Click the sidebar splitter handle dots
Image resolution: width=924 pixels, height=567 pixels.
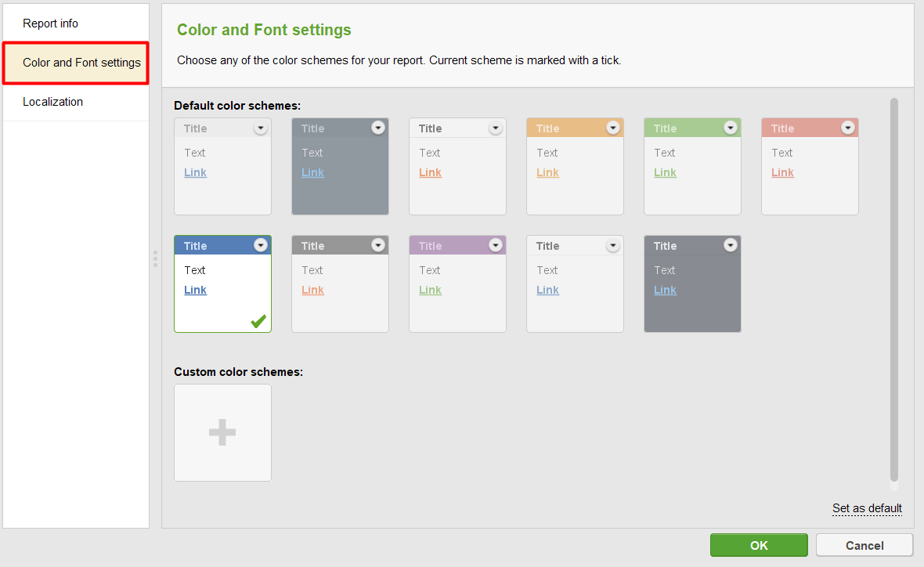[x=155, y=258]
